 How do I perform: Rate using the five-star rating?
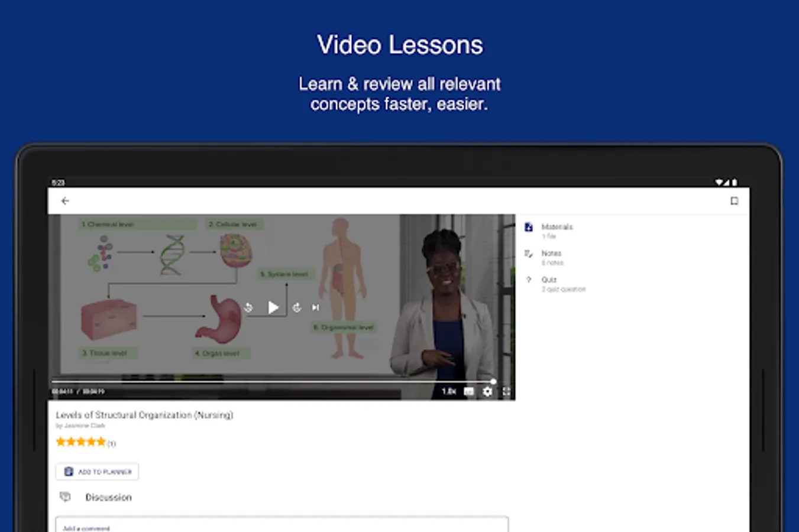coord(81,442)
